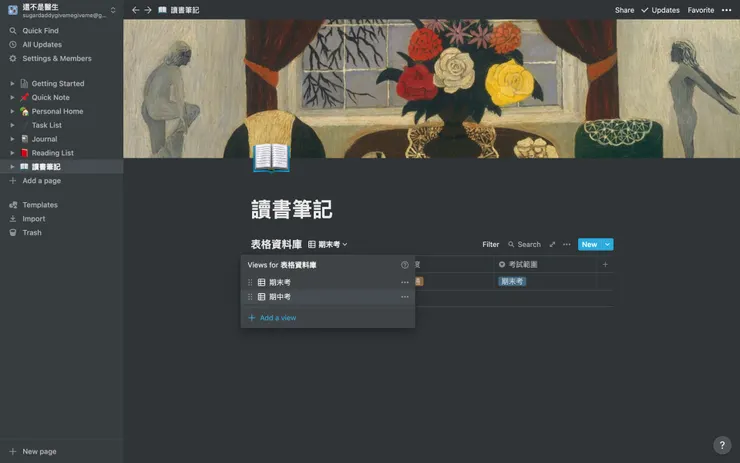Open Settings & Members
740x463 pixels.
click(x=57, y=59)
